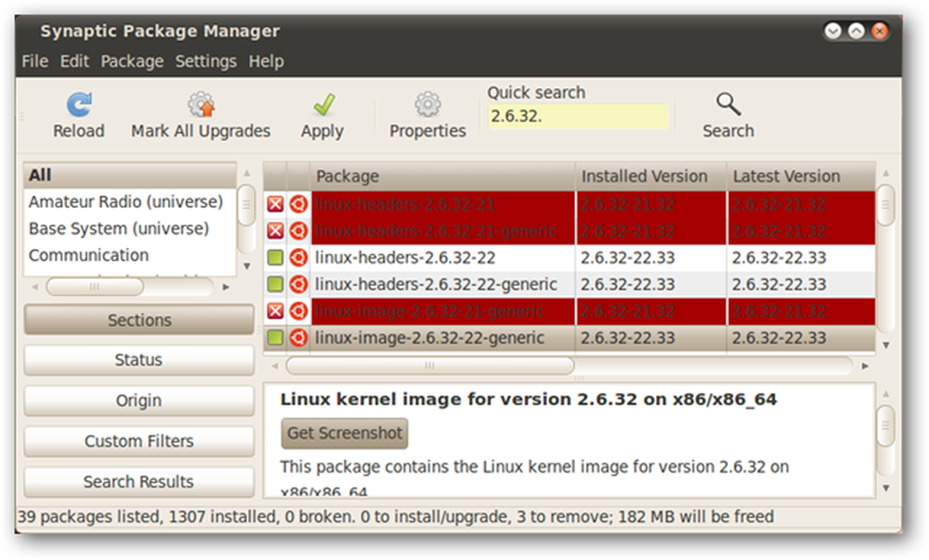Click the Sections filter button
This screenshot has width=929, height=560.
pyautogui.click(x=139, y=320)
